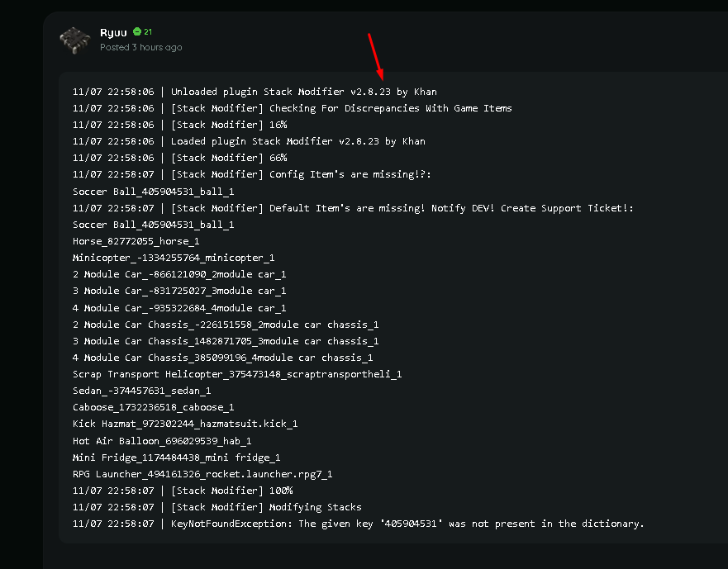The height and width of the screenshot is (569, 728).
Task: Click Ryuu's profile avatar image
Action: [74, 40]
